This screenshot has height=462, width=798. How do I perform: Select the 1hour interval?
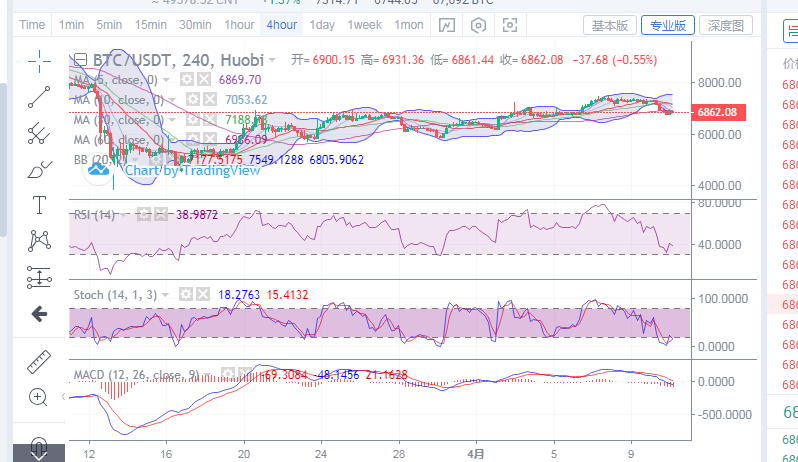[239, 25]
